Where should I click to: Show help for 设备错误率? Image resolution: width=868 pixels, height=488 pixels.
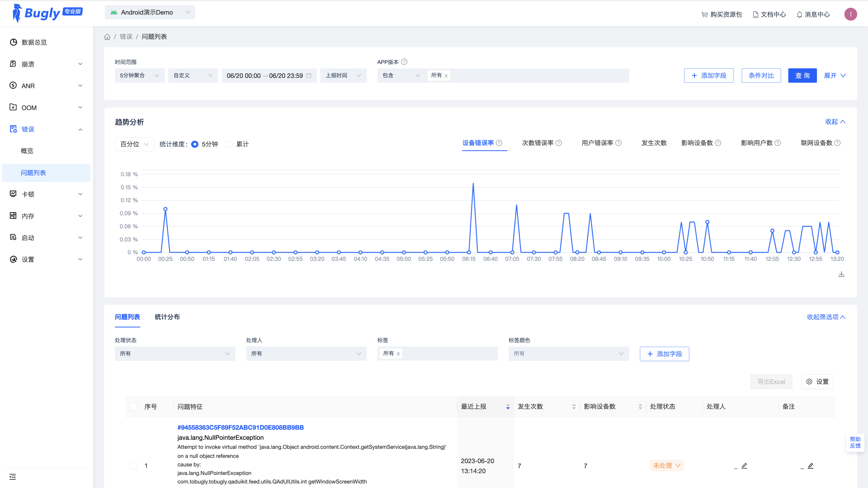click(499, 143)
